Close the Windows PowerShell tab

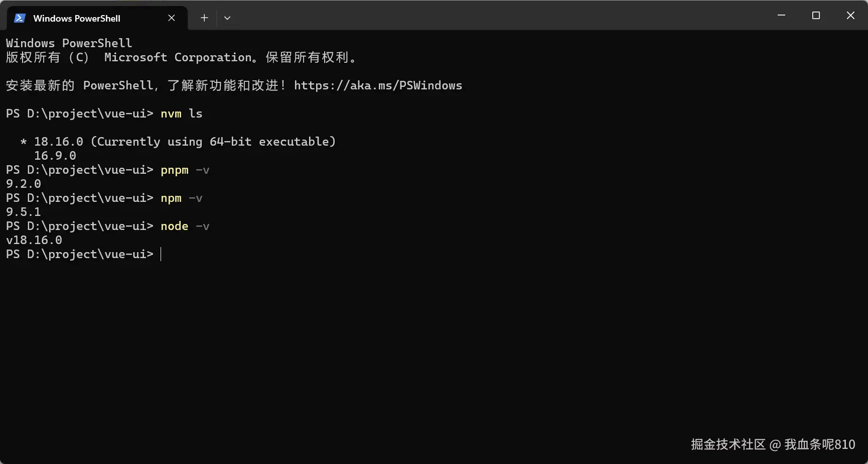(172, 18)
